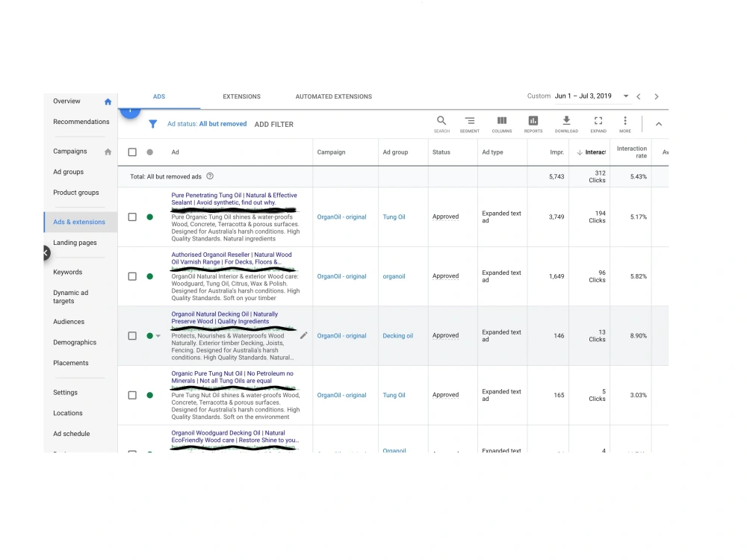Check the Organoil Natural Decking Oil ad row

pos(132,336)
